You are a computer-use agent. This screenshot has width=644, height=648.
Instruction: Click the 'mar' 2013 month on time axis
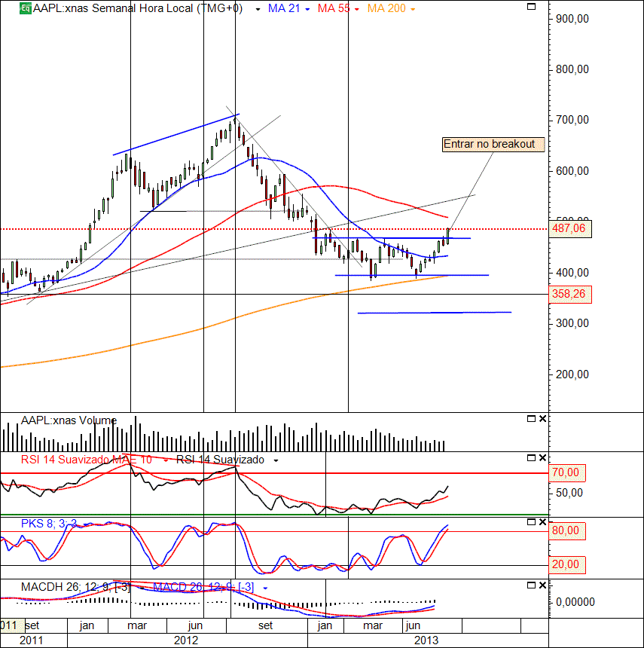[373, 625]
